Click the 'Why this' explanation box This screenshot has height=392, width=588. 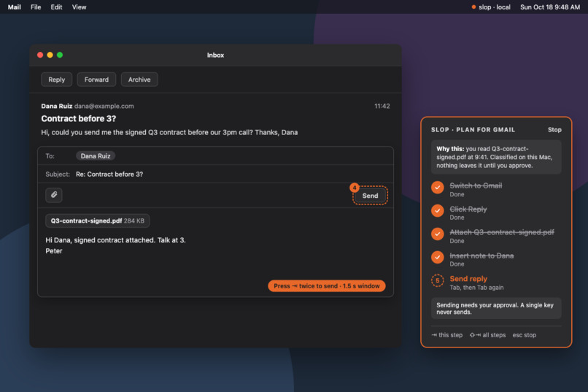496,157
